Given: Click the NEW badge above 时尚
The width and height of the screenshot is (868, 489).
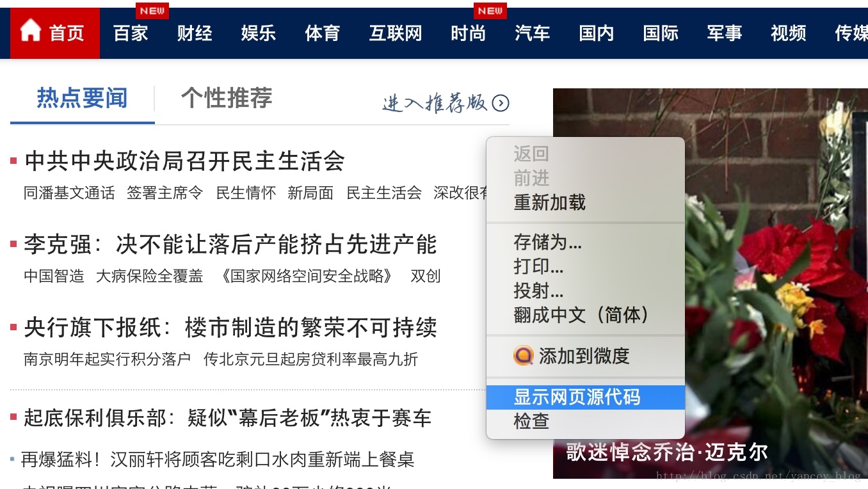Looking at the screenshot, I should coord(490,11).
